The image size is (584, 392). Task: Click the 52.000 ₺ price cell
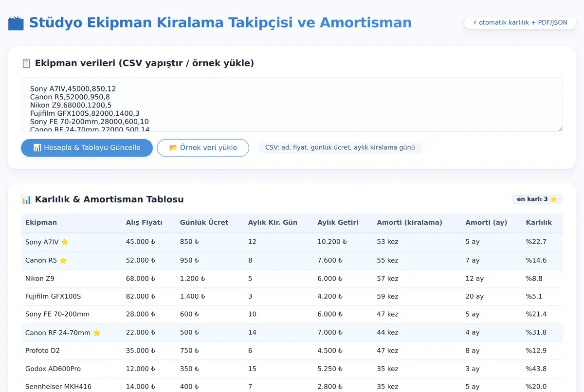coord(141,260)
